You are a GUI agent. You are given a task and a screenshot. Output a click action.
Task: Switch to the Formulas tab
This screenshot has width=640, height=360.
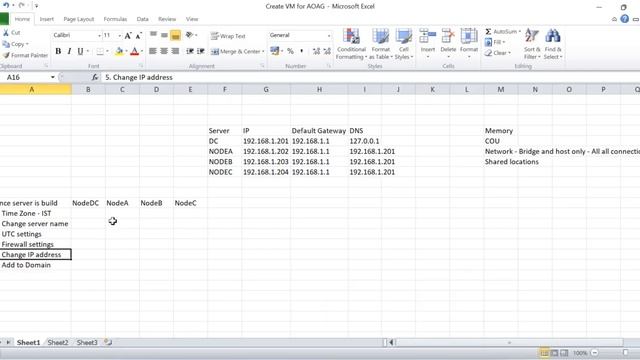pos(115,19)
